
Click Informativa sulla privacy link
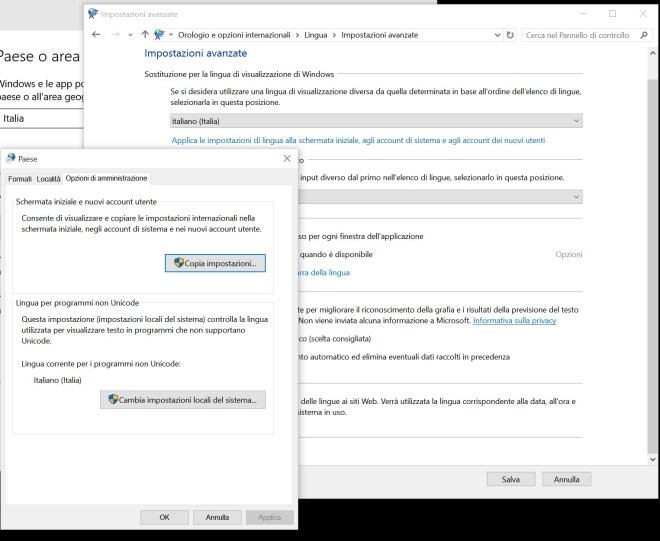tap(514, 320)
